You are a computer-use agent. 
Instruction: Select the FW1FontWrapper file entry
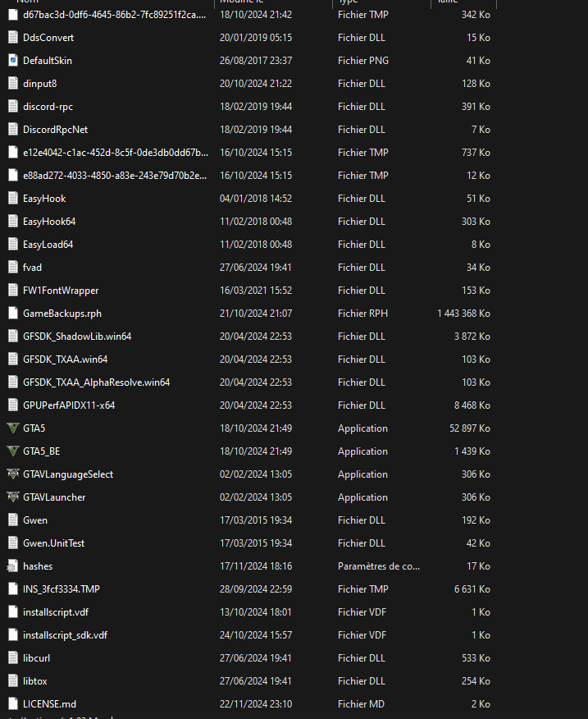[61, 291]
